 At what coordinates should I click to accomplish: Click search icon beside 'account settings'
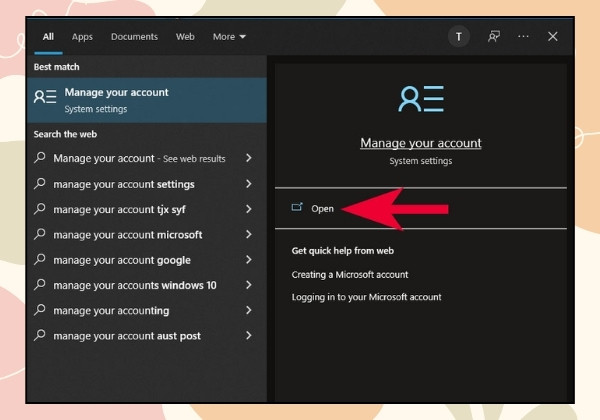click(40, 184)
